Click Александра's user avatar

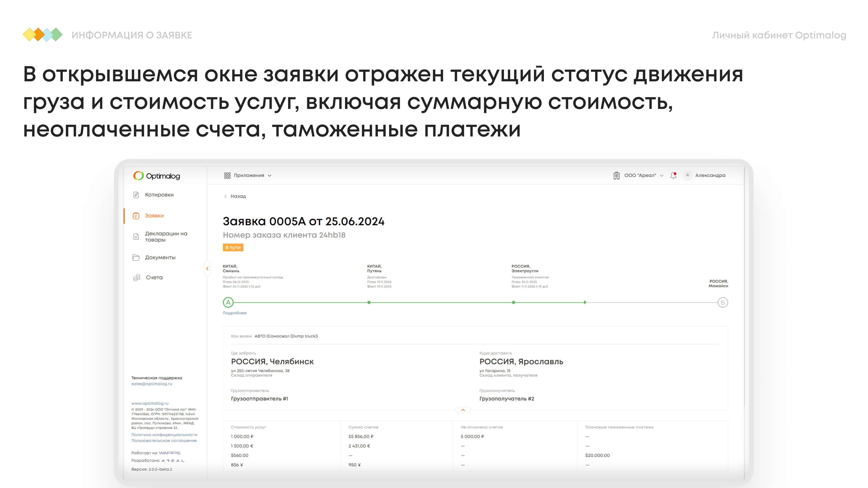(x=687, y=176)
